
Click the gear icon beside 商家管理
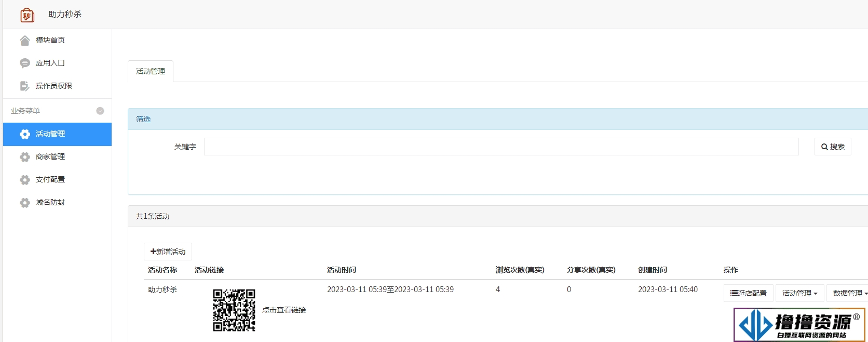coord(25,157)
